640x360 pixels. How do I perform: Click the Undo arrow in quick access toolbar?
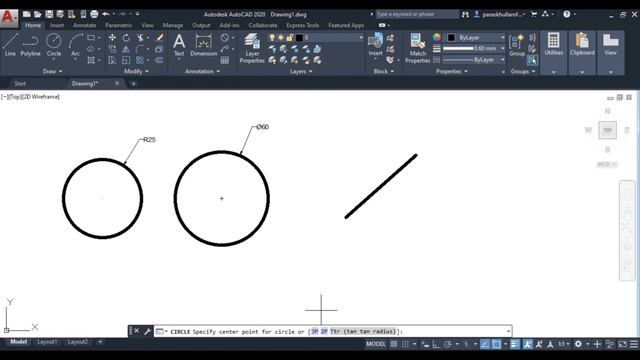tap(106, 14)
